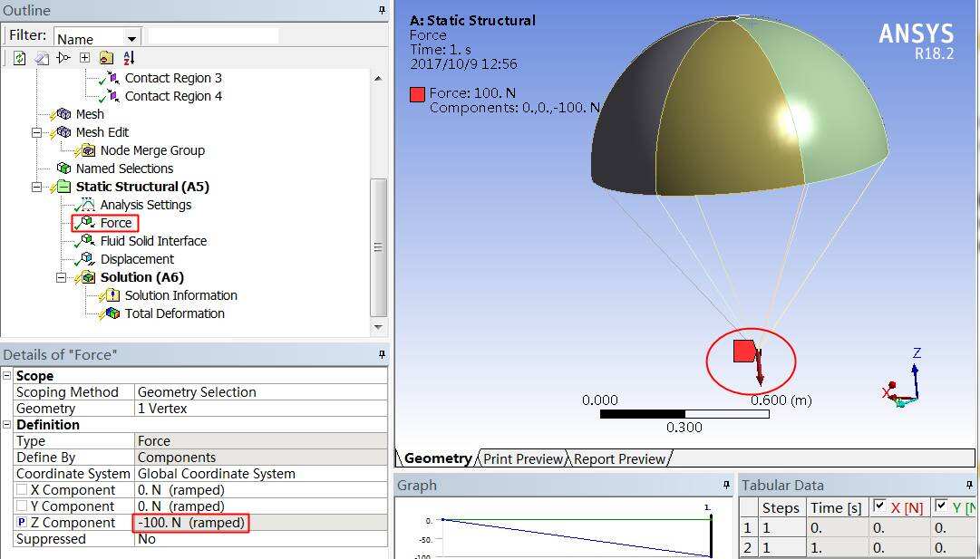
Task: Click the Displacement load icon
Action: click(88, 259)
